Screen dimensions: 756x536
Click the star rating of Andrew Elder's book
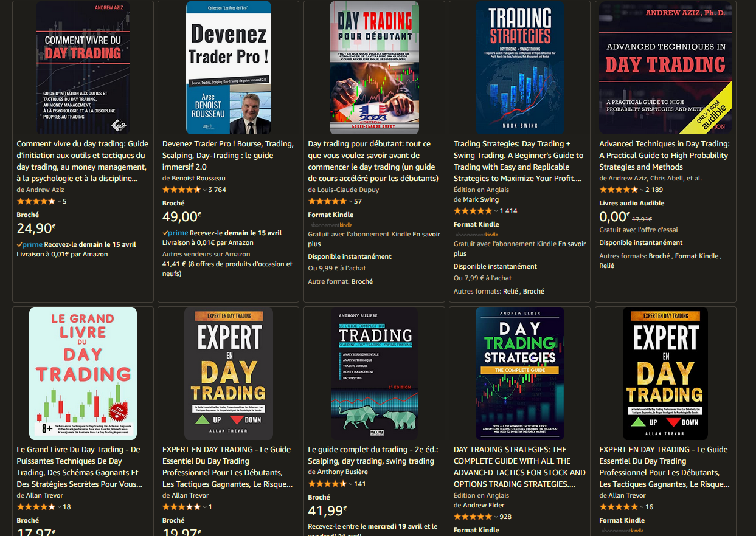[473, 517]
